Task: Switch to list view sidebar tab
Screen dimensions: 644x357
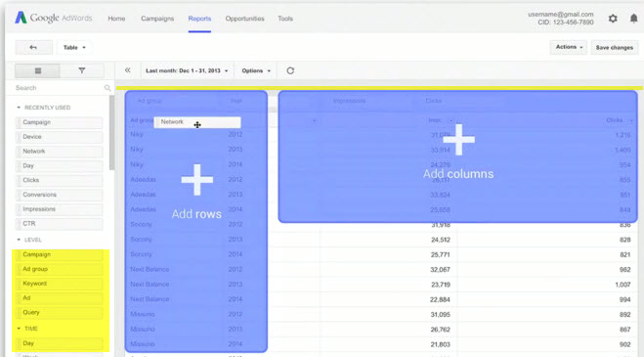Action: pyautogui.click(x=38, y=70)
